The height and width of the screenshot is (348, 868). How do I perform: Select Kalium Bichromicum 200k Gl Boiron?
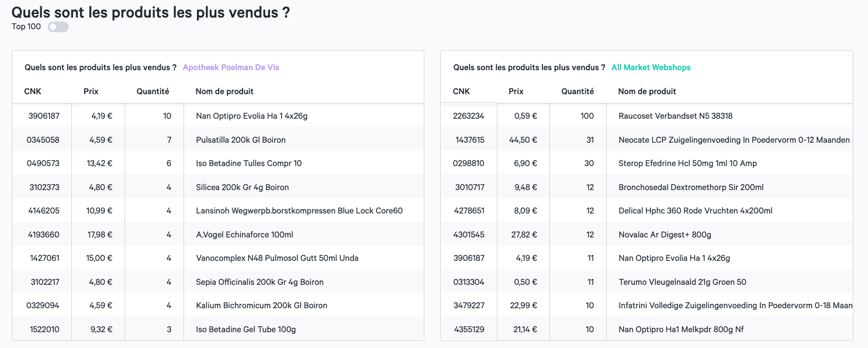261,305
